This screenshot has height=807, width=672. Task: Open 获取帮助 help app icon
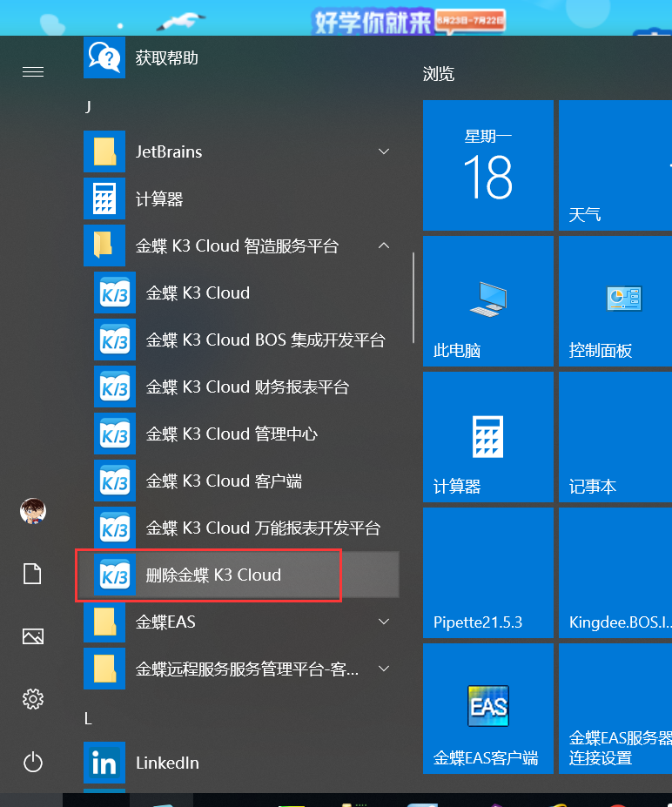pyautogui.click(x=104, y=57)
